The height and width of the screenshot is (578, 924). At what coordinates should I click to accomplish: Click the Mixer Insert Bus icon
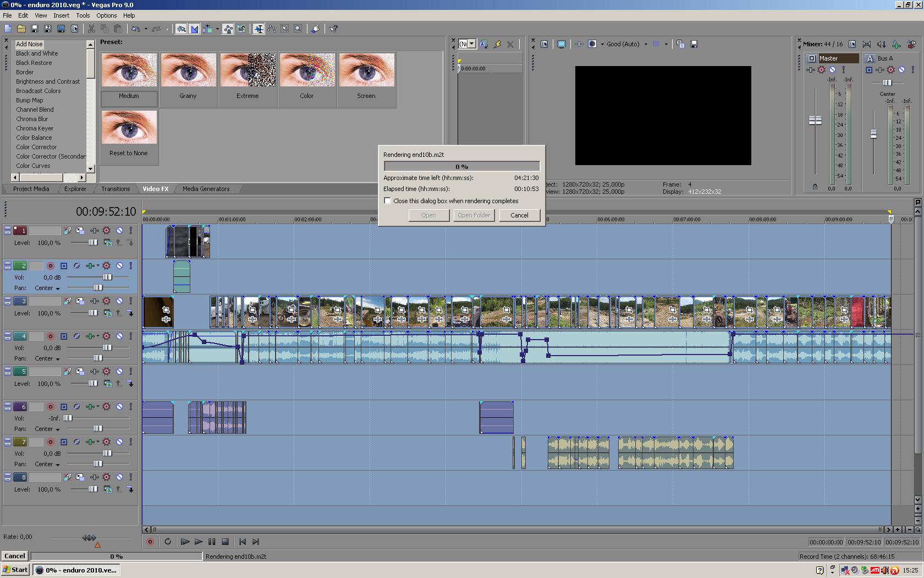tap(897, 44)
